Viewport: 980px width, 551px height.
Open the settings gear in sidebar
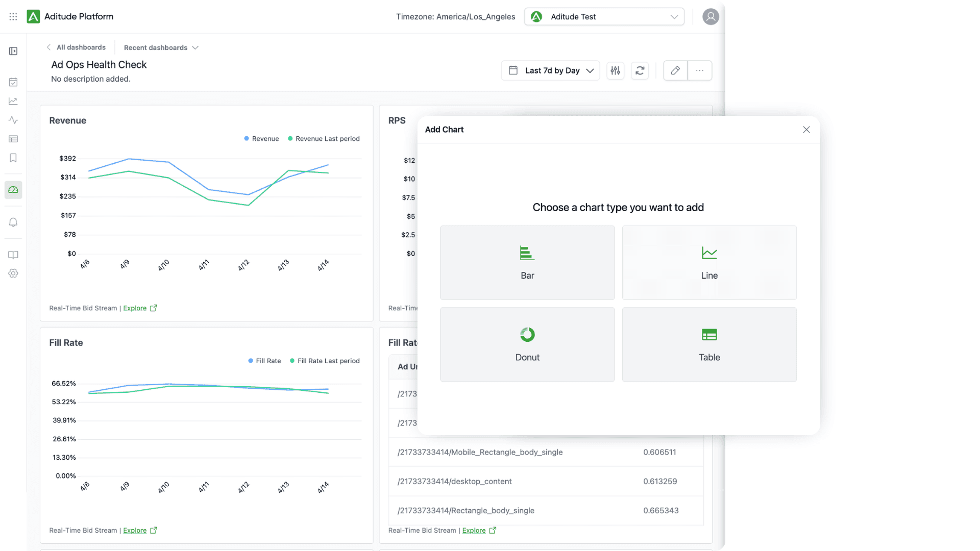(x=13, y=273)
